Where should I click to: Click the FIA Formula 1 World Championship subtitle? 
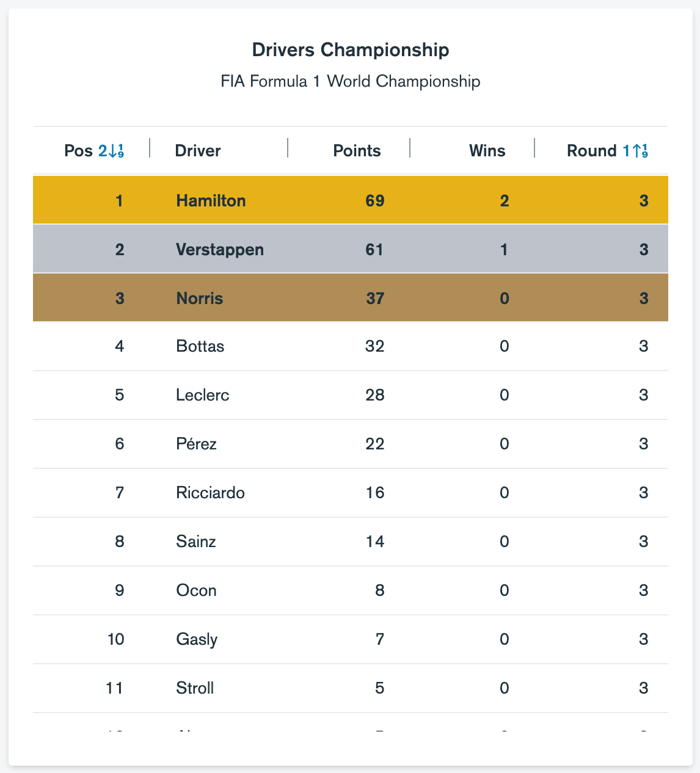click(x=350, y=81)
